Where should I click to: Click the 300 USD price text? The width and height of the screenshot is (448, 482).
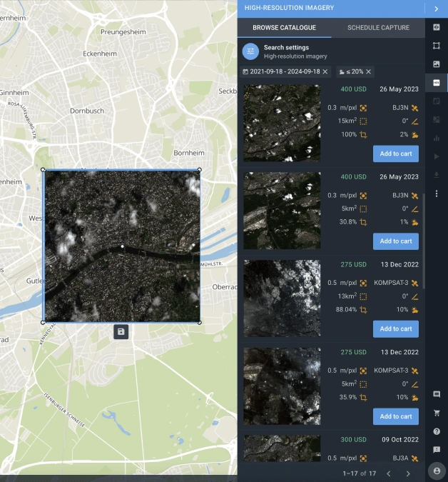pos(353,440)
